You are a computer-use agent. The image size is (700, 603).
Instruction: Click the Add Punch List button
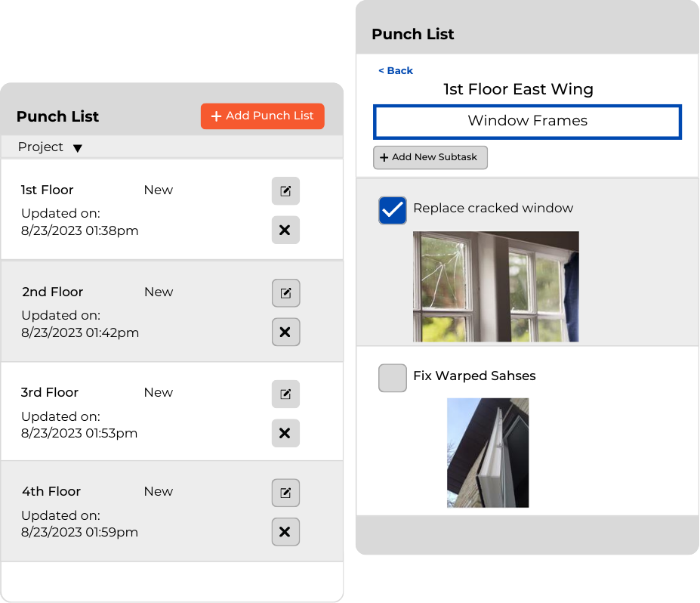click(263, 116)
